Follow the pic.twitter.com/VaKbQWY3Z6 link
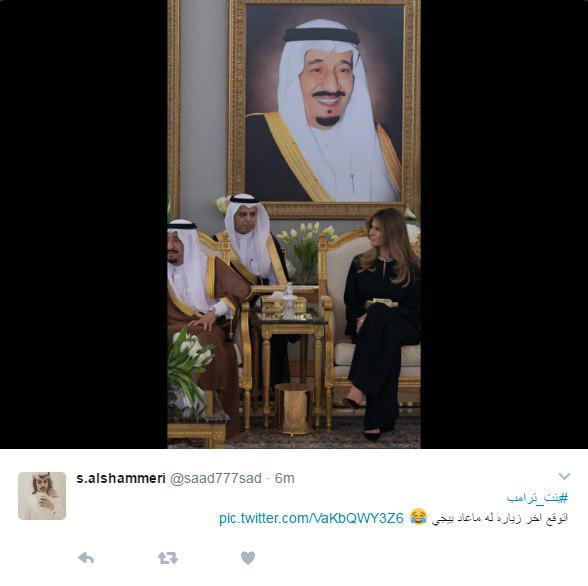Screen dimensions: 588x586 311,518
